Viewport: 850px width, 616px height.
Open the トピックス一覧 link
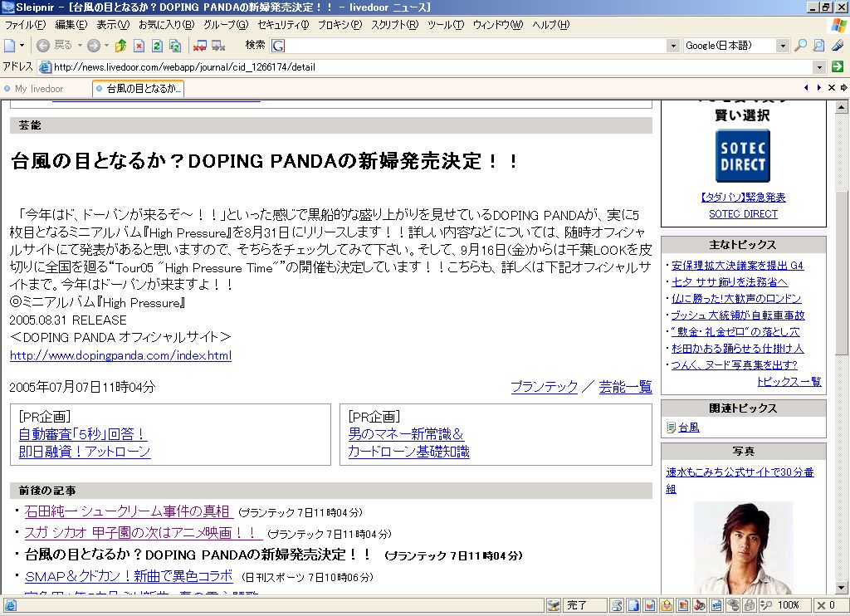coord(789,382)
